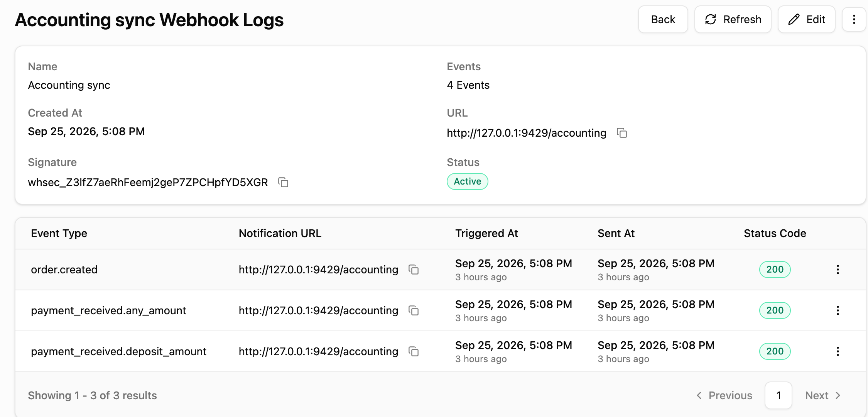Click the Showing 1 - 3 of 3 results text
Image resolution: width=868 pixels, height=417 pixels.
[x=92, y=395]
